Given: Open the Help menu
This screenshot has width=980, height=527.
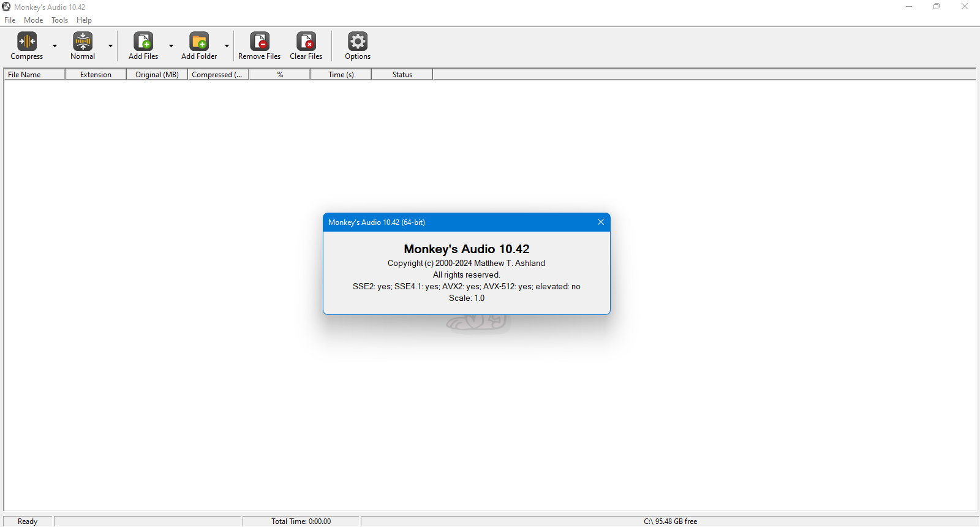Looking at the screenshot, I should [x=84, y=20].
